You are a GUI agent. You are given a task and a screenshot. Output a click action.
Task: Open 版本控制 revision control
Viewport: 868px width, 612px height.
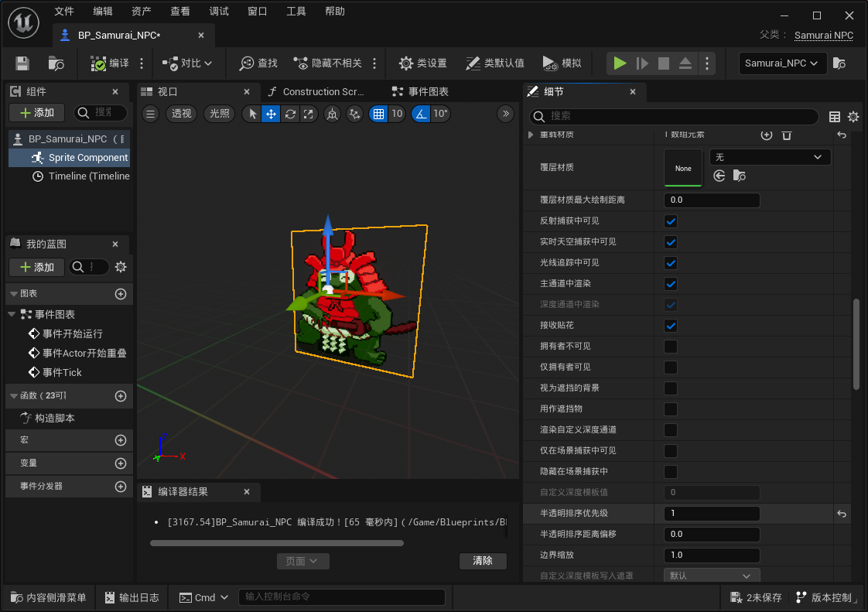pos(824,597)
